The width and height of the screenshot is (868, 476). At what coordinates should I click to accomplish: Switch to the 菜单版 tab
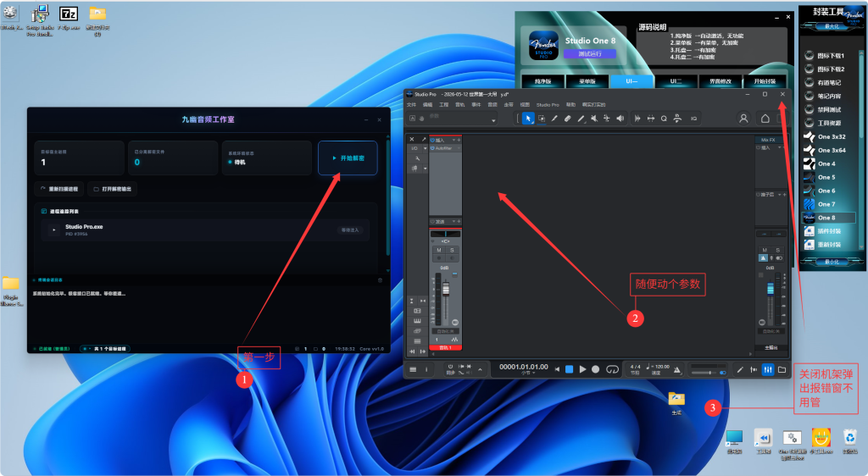pos(587,81)
